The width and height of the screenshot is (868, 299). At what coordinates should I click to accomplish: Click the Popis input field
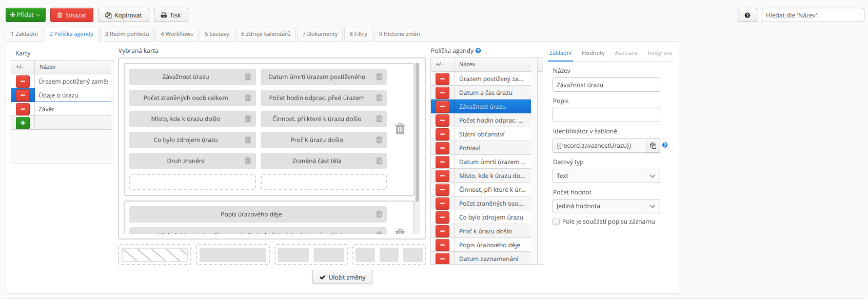coord(606,115)
